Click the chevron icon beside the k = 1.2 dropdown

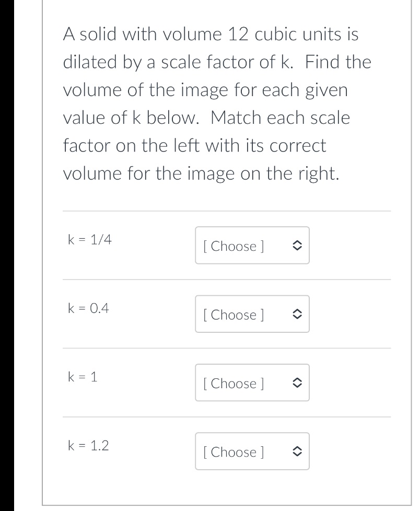point(296,452)
